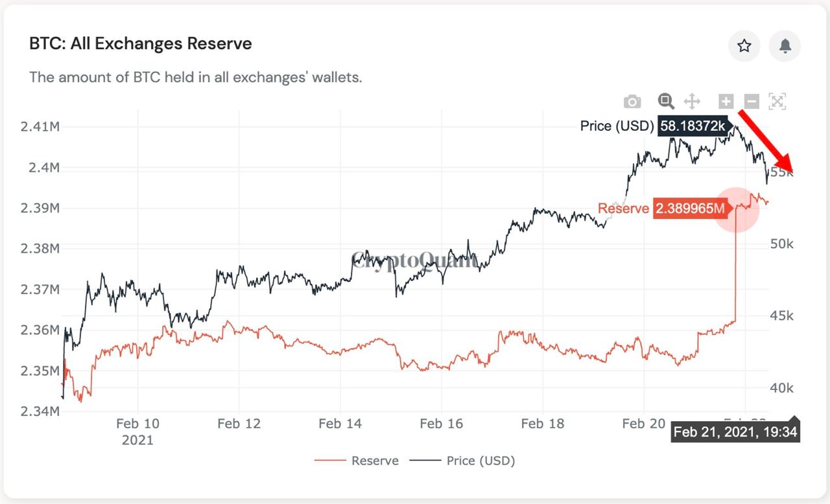Activate the pan tool with crossed arrows
The width and height of the screenshot is (830, 504).
point(692,102)
